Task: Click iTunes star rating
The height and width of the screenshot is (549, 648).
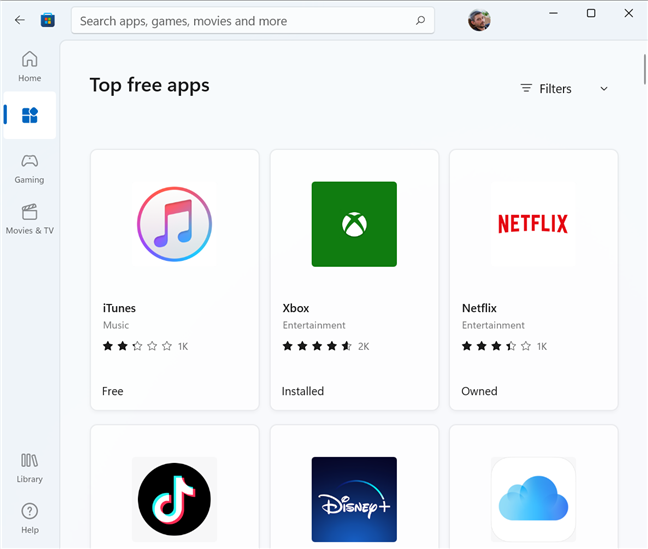Action: 137,346
